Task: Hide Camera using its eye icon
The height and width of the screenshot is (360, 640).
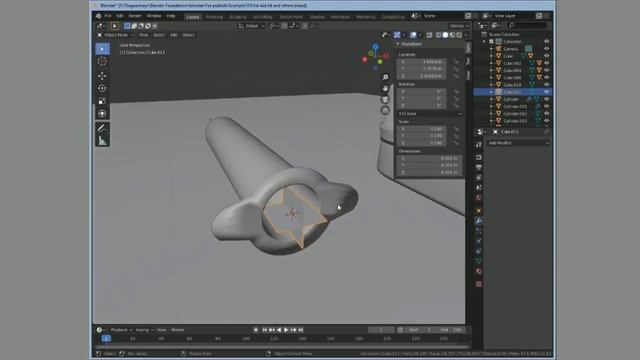Action: 547,49
